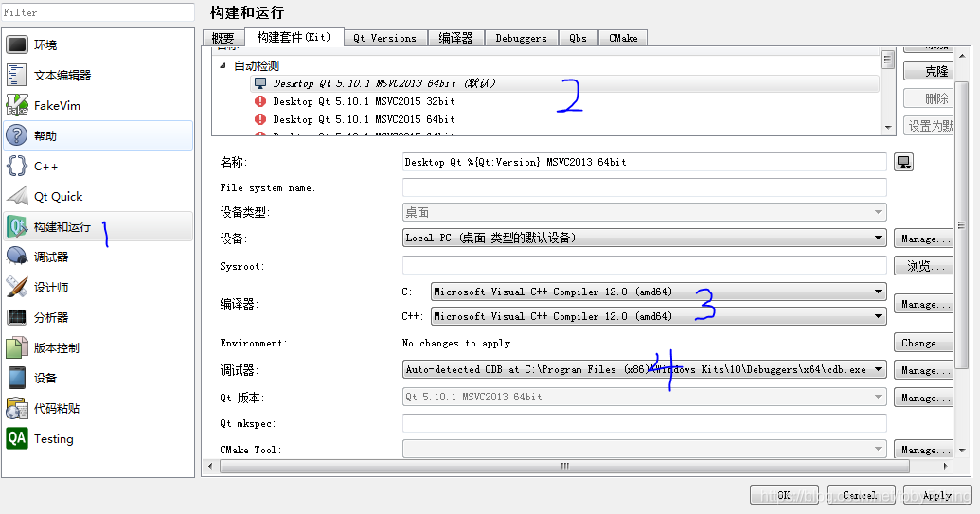980x514 pixels.
Task: Click the kit list scroll-down arrow
Action: (888, 128)
